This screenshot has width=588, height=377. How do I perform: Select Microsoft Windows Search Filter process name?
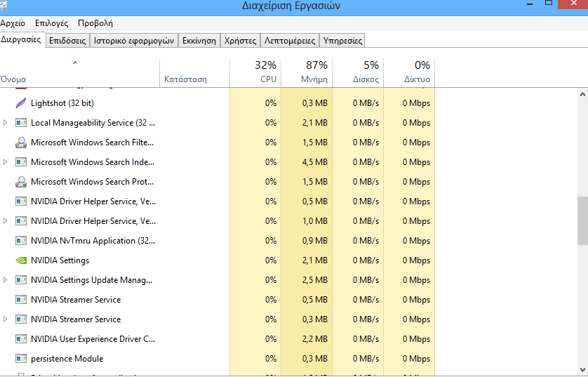(92, 143)
